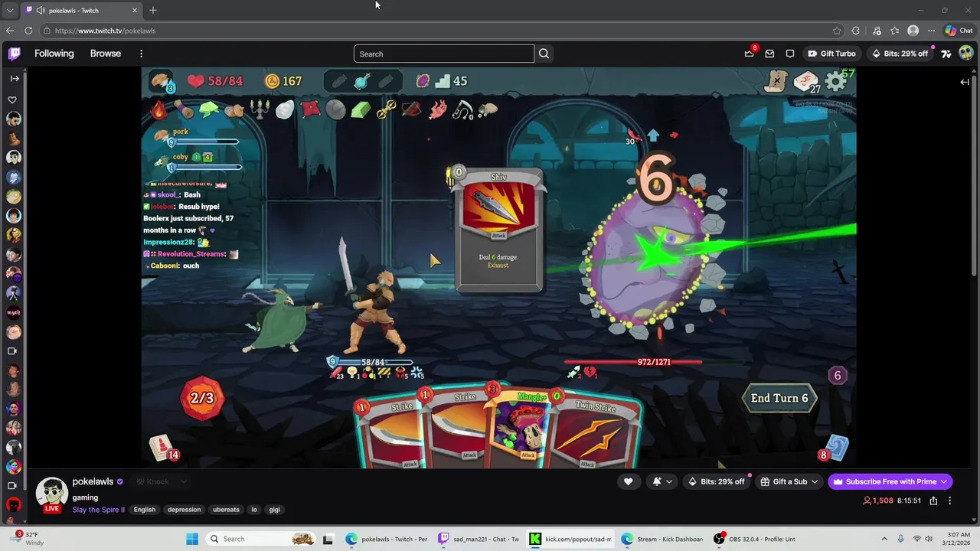Image resolution: width=980 pixels, height=551 pixels.
Task: Open the user profile avatar menu
Action: [965, 54]
